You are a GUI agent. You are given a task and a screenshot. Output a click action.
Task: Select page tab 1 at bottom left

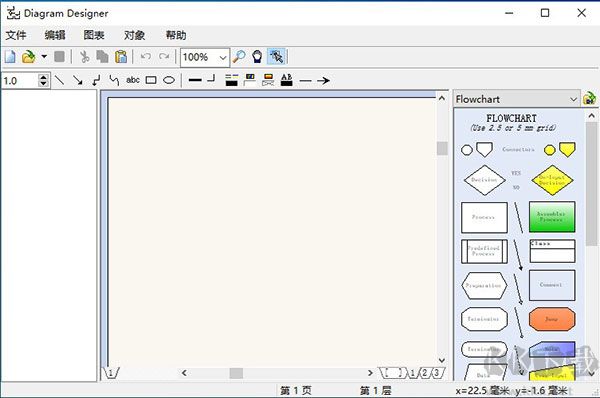111,373
